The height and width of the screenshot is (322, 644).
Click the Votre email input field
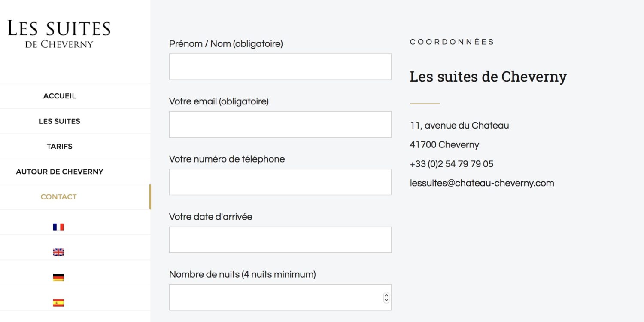(280, 124)
